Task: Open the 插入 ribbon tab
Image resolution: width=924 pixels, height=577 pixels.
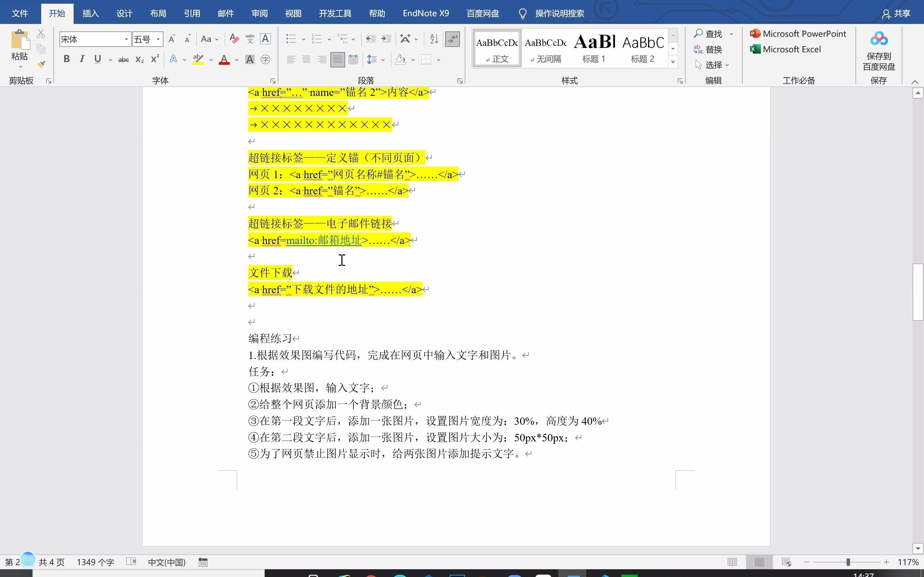Action: click(91, 13)
